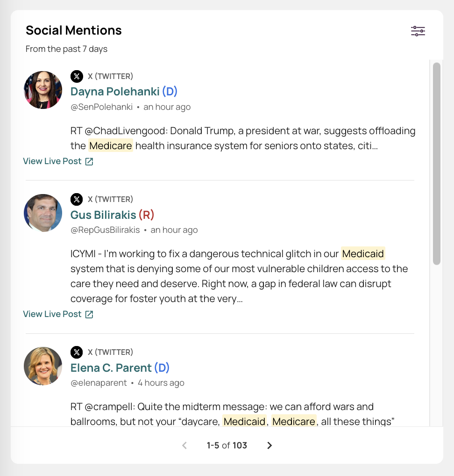
Task: Open Gus Bilirakis (R) name link
Action: pyautogui.click(x=112, y=215)
